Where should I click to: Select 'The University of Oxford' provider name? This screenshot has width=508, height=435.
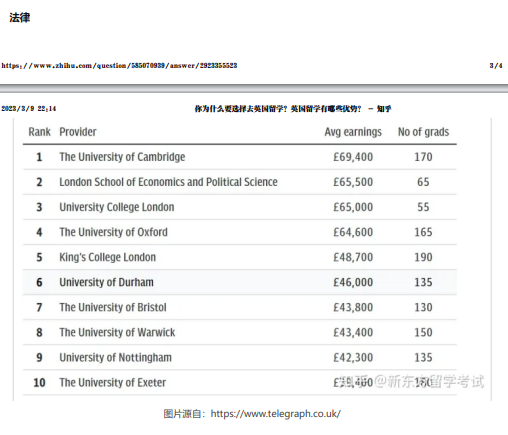point(113,232)
